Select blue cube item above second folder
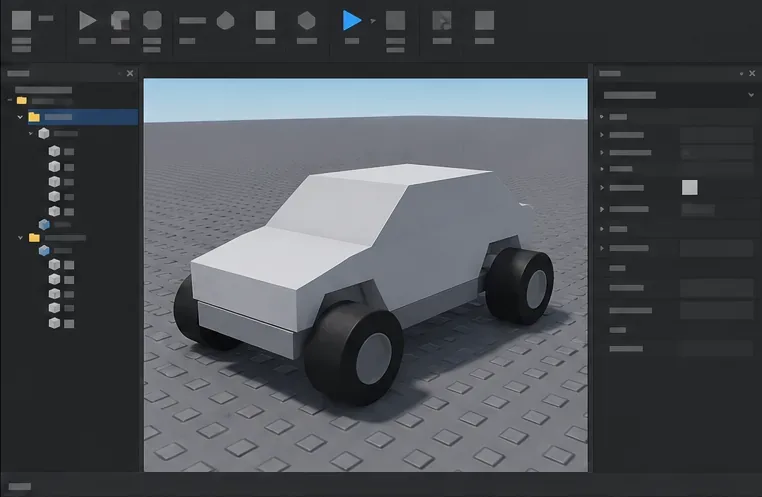Screen dimensions: 762x497 pos(44,224)
